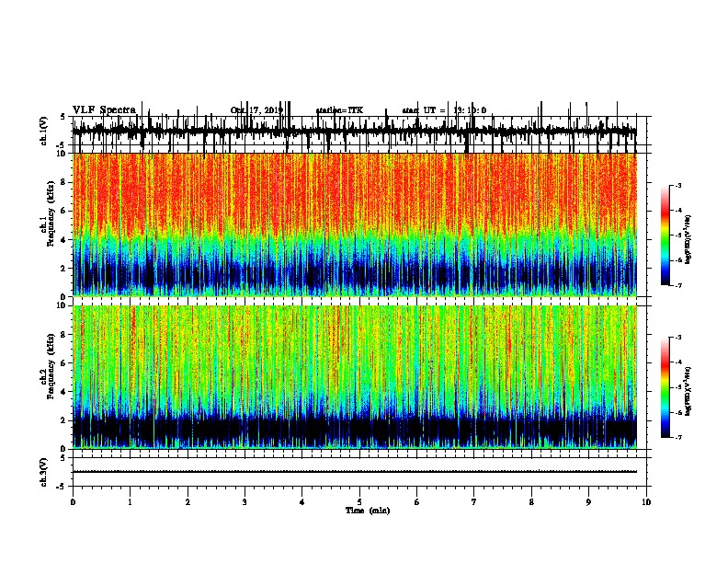
Task: Click the "-3" value on ch.1 colorbar
Action: 678,186
